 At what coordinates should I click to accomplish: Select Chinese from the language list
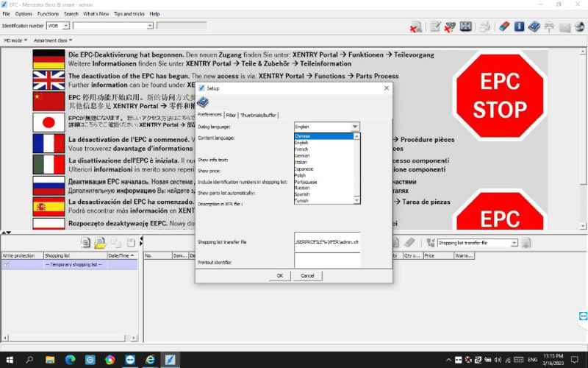click(302, 136)
